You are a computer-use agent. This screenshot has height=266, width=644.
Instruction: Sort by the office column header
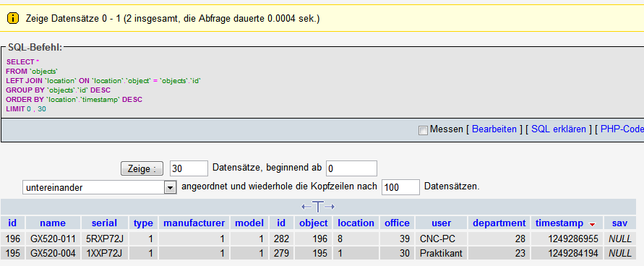coord(397,223)
